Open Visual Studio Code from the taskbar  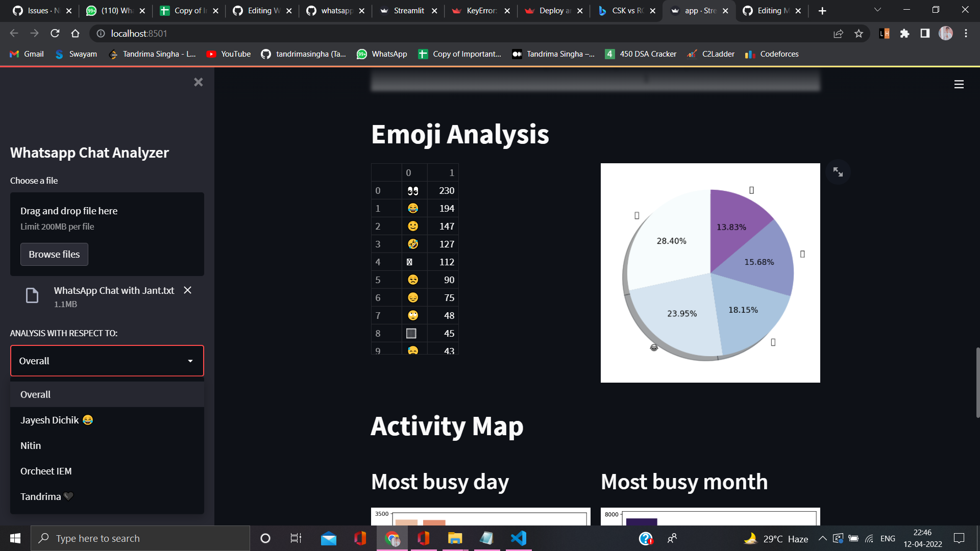[x=518, y=538]
